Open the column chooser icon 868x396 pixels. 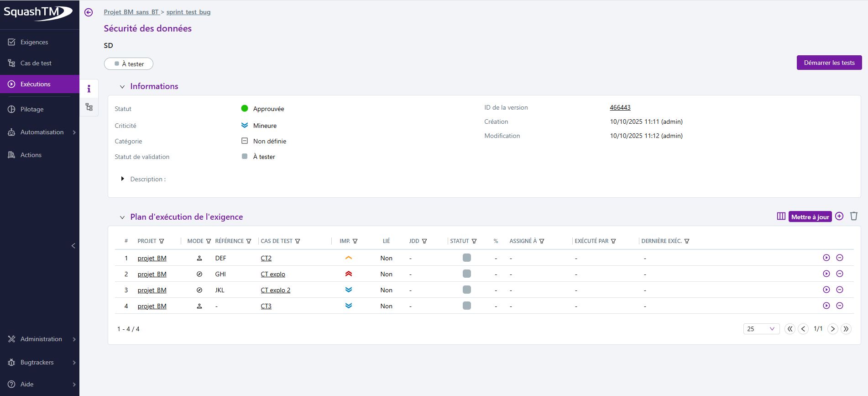click(x=781, y=216)
